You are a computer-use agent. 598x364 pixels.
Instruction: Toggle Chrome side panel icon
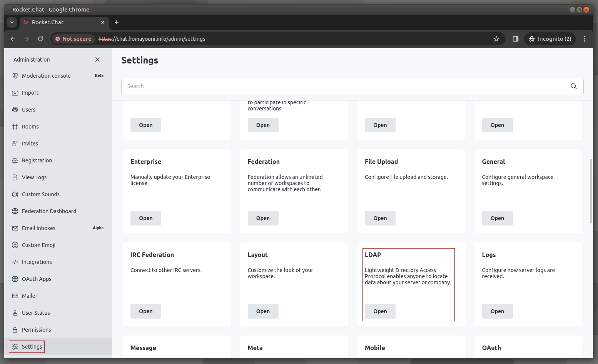(516, 39)
